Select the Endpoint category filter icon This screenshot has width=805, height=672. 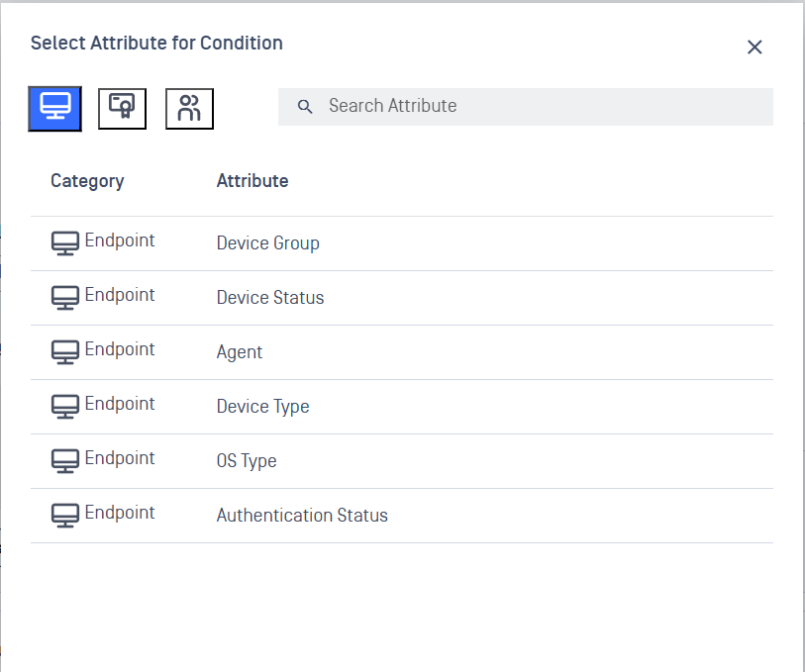[x=54, y=108]
